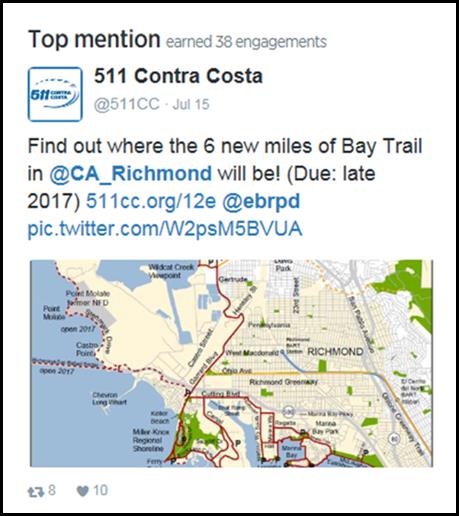Image resolution: width=459 pixels, height=516 pixels.
Task: Click the Top mention heading
Action: [x=94, y=40]
